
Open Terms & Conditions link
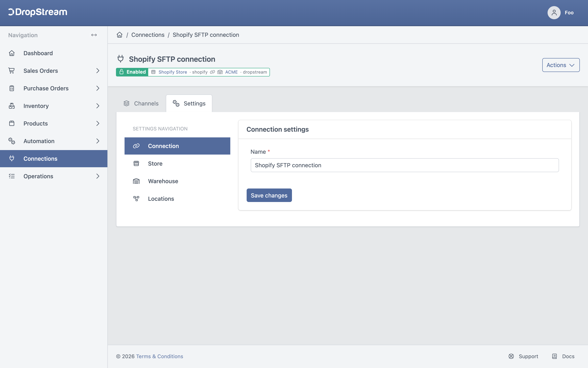tap(160, 356)
